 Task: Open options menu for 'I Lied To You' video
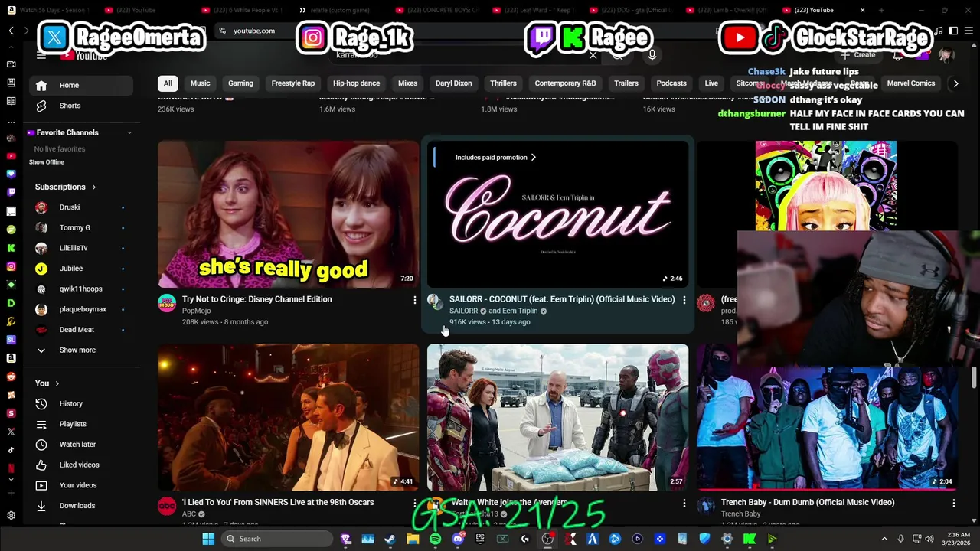pos(414,503)
